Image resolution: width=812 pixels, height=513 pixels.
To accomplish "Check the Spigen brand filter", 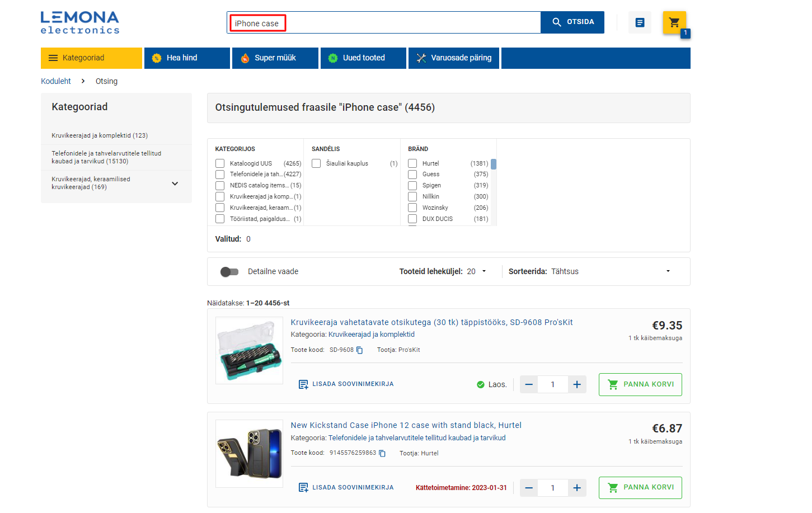I will click(x=412, y=186).
